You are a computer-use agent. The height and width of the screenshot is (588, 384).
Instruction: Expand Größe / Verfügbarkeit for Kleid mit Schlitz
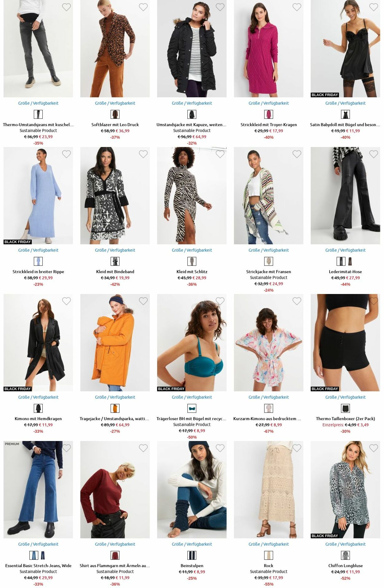point(192,250)
